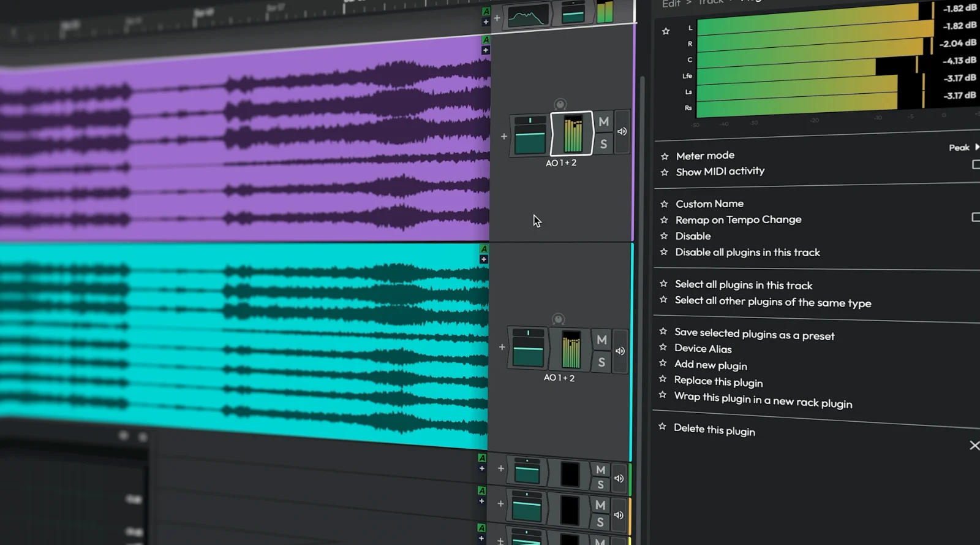Open Device Alias option
Viewport: 980px width, 545px height.
[x=703, y=349]
